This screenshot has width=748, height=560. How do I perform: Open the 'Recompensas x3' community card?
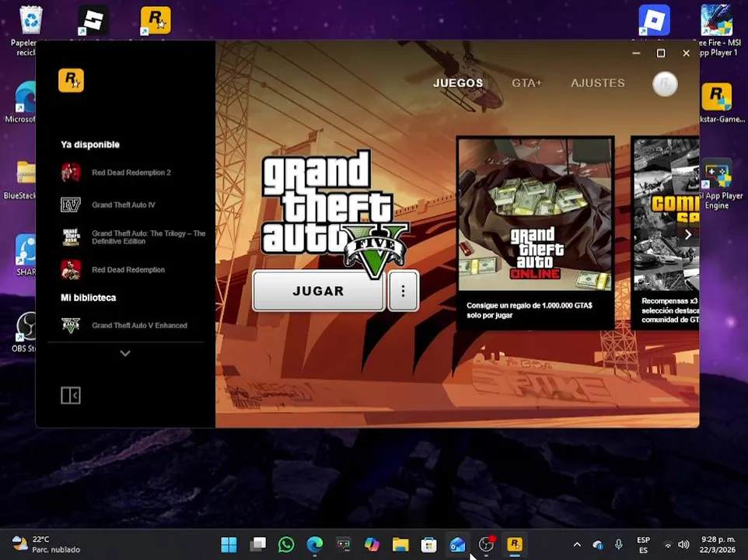[666, 233]
